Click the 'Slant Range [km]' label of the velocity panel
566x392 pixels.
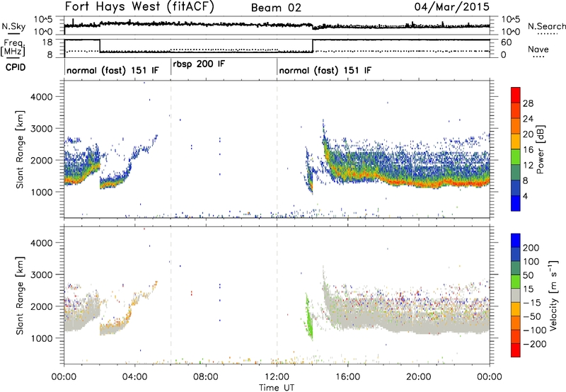pyautogui.click(x=20, y=296)
